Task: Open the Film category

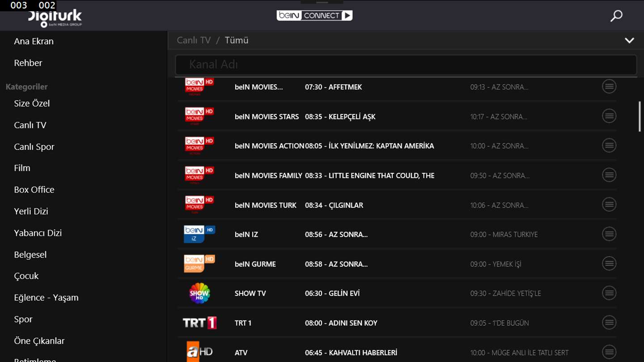Action: 22,168
